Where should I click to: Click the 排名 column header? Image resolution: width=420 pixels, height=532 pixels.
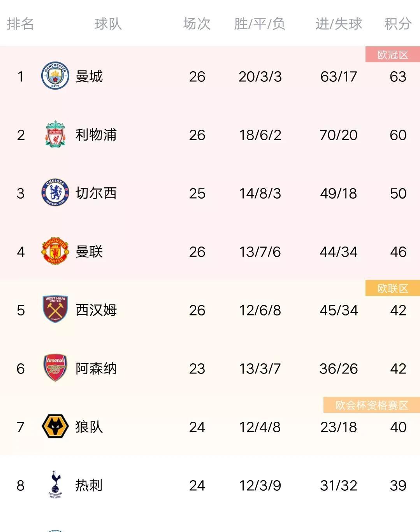pos(20,24)
